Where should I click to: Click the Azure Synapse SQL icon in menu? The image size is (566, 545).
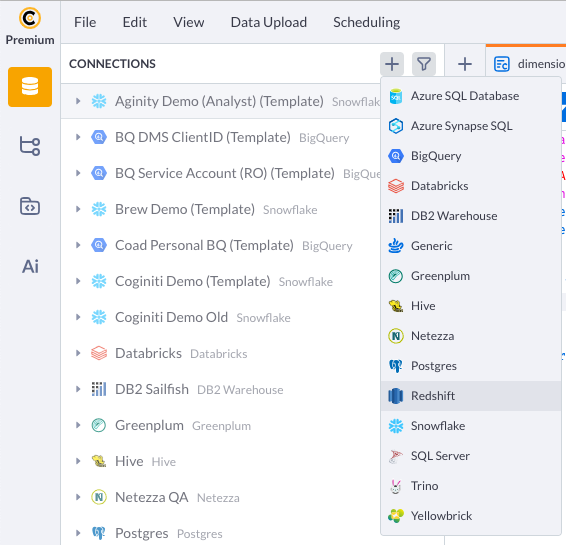pos(396,126)
